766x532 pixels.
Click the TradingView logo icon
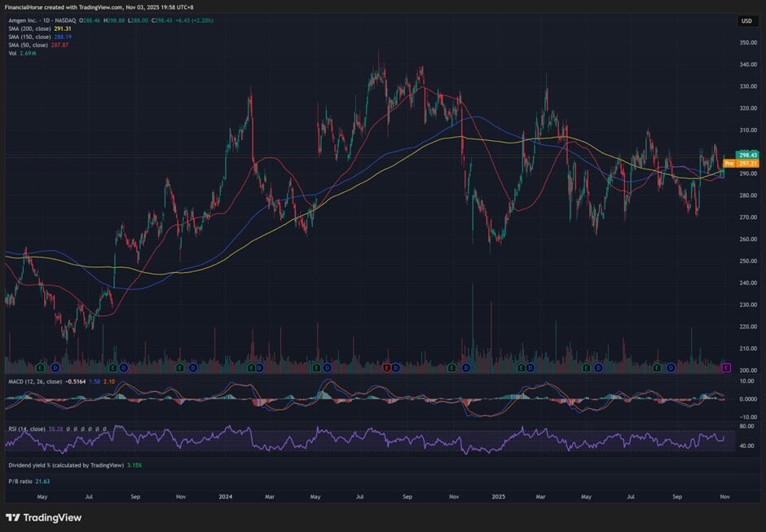click(12, 517)
